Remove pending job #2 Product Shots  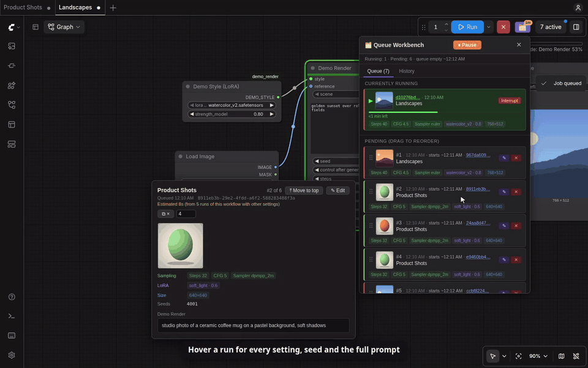516,191
